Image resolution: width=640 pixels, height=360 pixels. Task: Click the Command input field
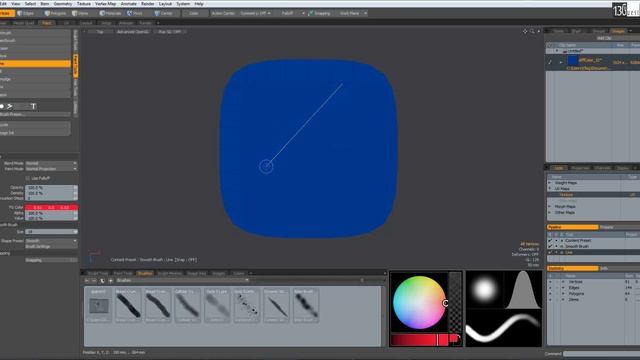(602, 354)
